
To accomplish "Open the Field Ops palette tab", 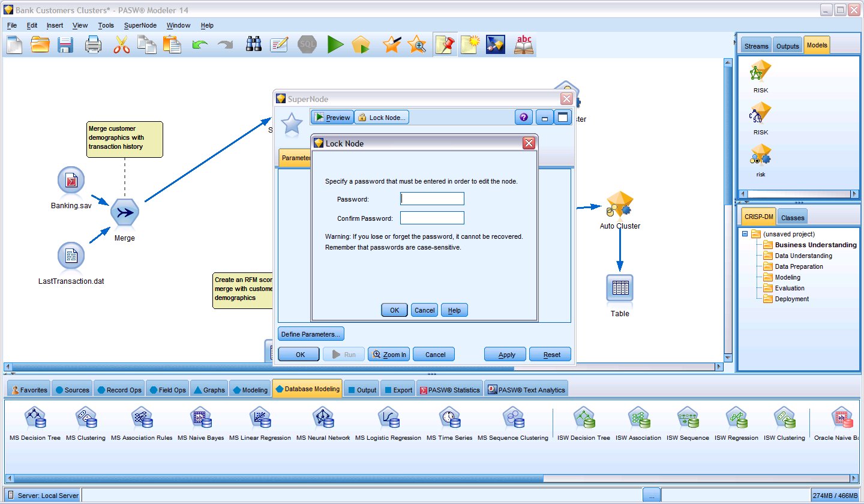I will (167, 390).
